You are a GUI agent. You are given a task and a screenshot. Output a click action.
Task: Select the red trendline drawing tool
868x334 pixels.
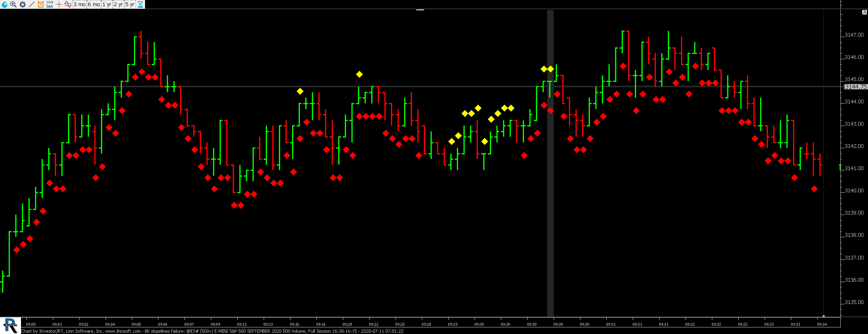(31, 5)
